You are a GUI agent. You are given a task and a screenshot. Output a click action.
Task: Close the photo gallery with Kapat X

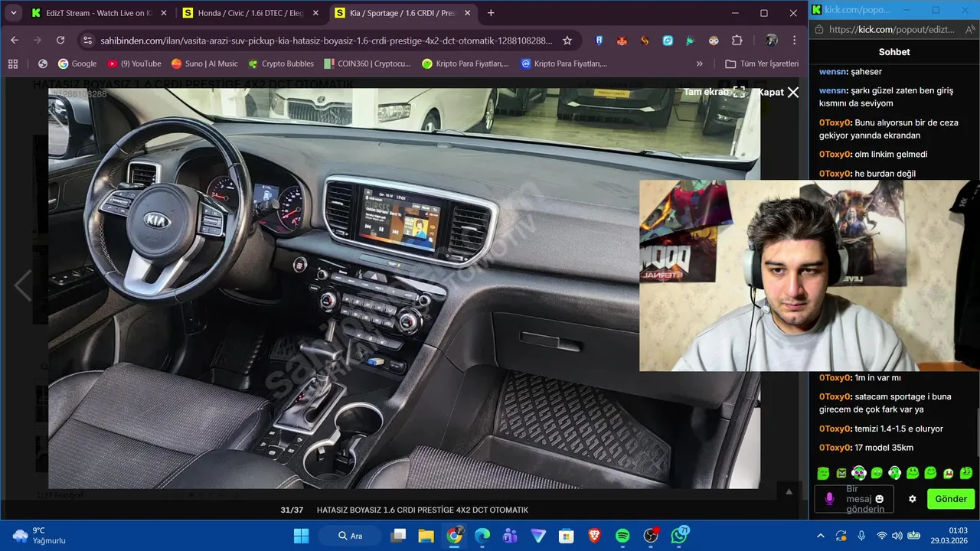point(779,92)
